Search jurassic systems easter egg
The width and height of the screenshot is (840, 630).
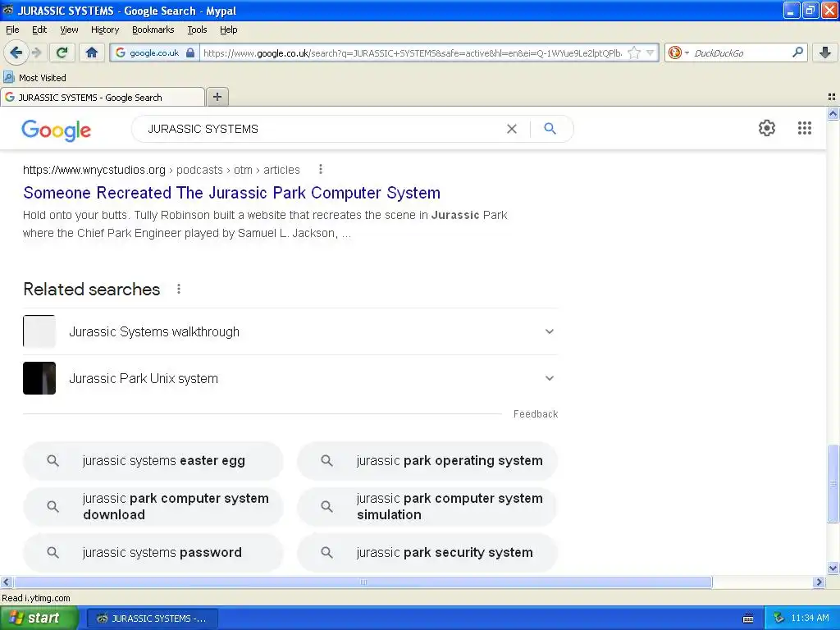[153, 461]
